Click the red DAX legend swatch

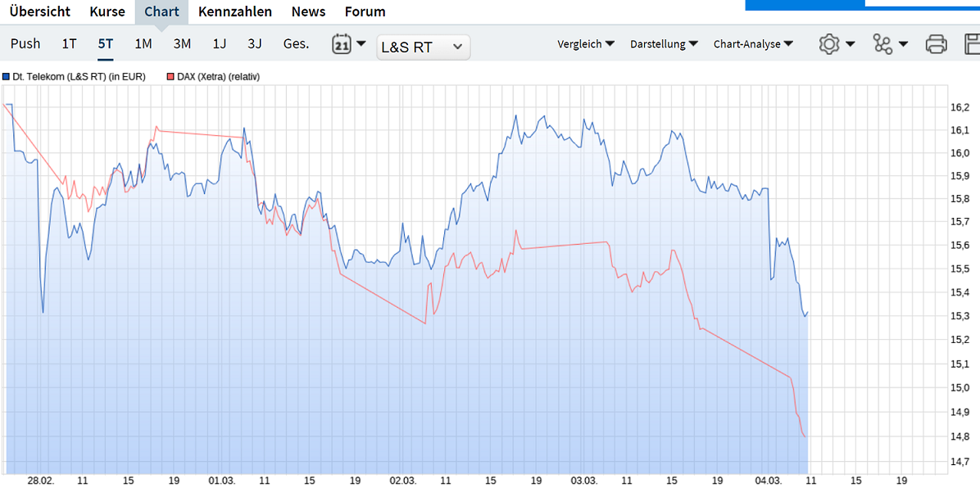pos(170,77)
